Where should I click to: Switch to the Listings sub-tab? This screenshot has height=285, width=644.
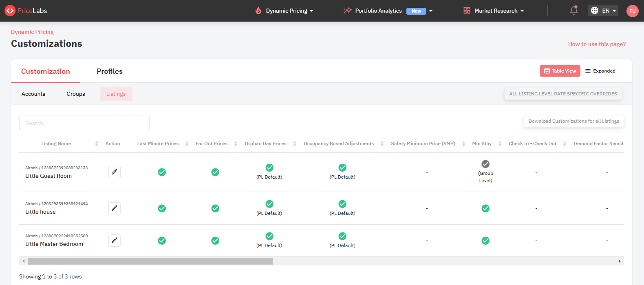pos(116,94)
